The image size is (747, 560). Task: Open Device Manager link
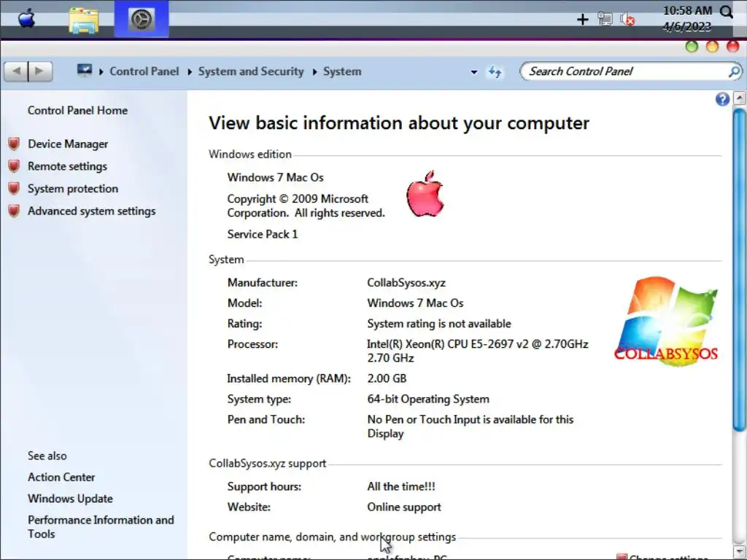(68, 144)
